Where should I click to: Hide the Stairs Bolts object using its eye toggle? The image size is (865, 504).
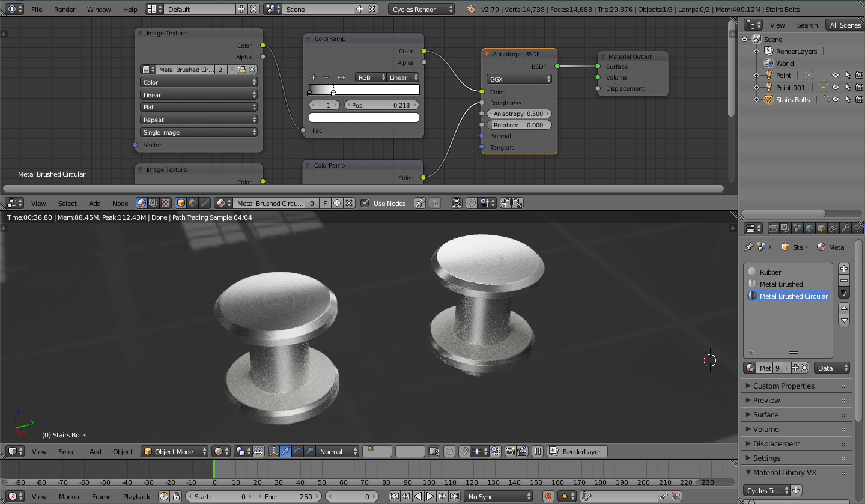pyautogui.click(x=835, y=99)
